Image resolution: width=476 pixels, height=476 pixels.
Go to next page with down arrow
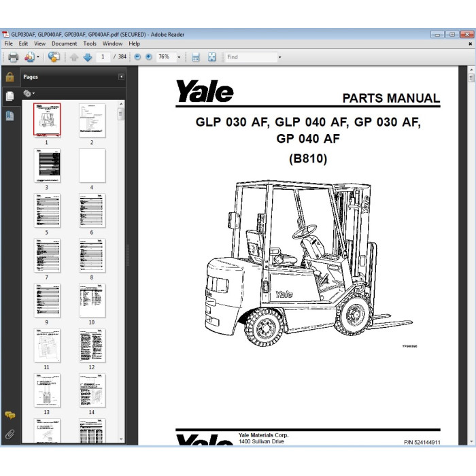pyautogui.click(x=88, y=57)
